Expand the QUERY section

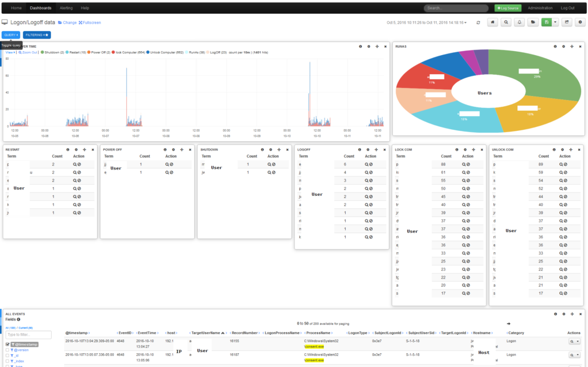[11, 35]
